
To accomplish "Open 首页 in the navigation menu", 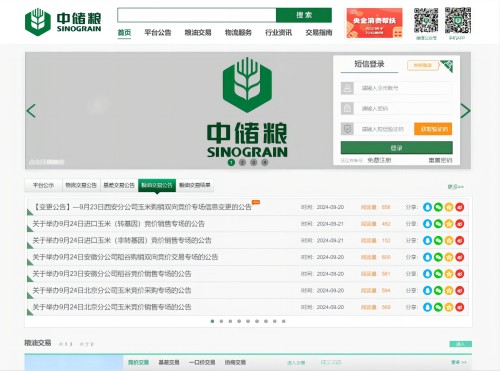I will [124, 33].
